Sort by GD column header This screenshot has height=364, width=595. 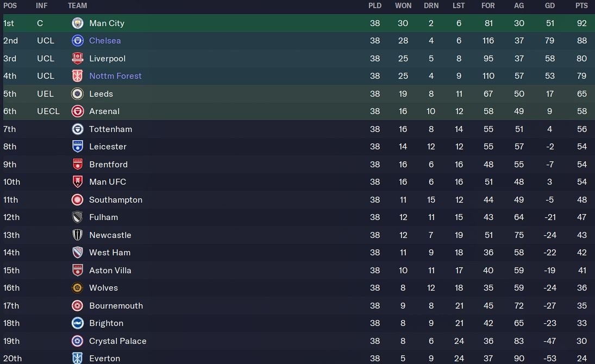coord(550,6)
